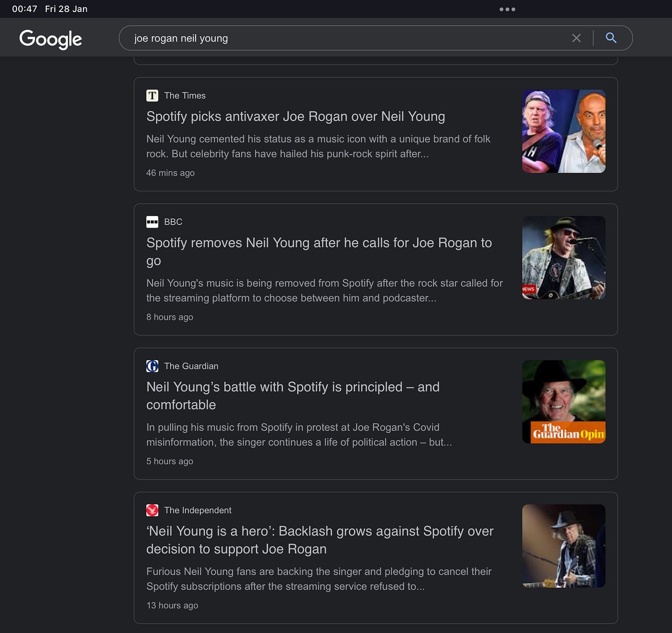Open 'Neil Young's battle with Spotify is principled' headline
Viewport: 672px width, 633px height.
[x=293, y=396]
